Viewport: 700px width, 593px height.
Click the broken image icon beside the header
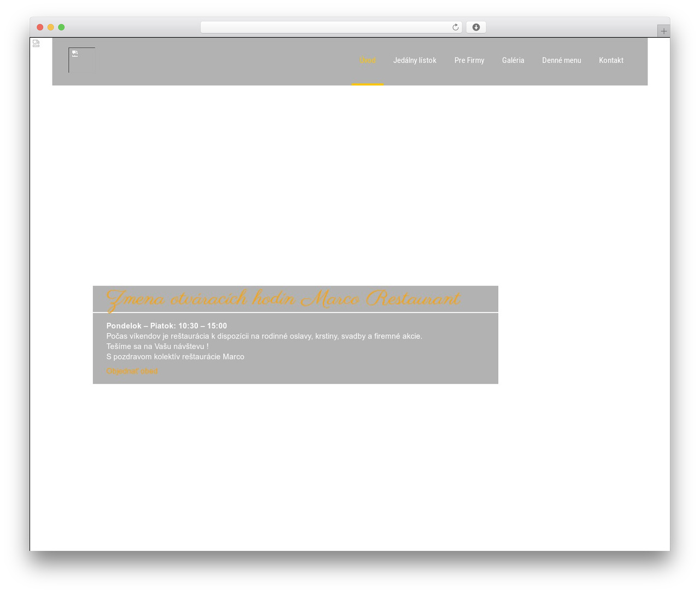(x=36, y=43)
